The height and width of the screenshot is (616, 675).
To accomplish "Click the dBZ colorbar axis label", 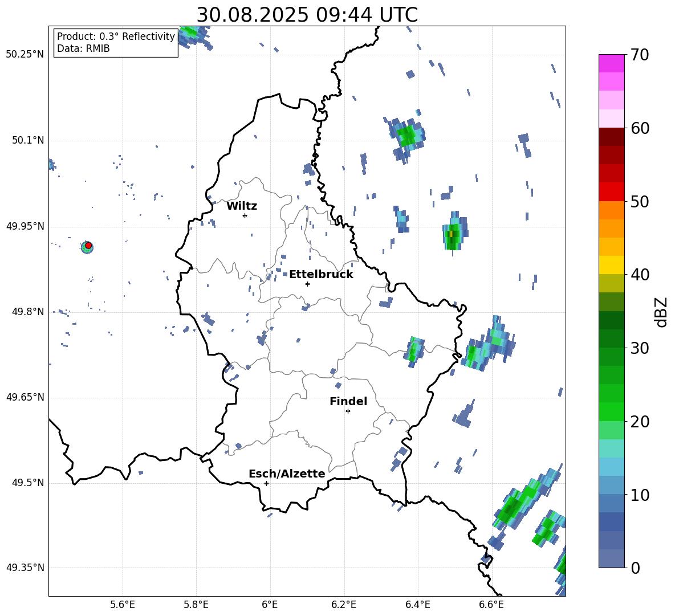I will pyautogui.click(x=662, y=312).
